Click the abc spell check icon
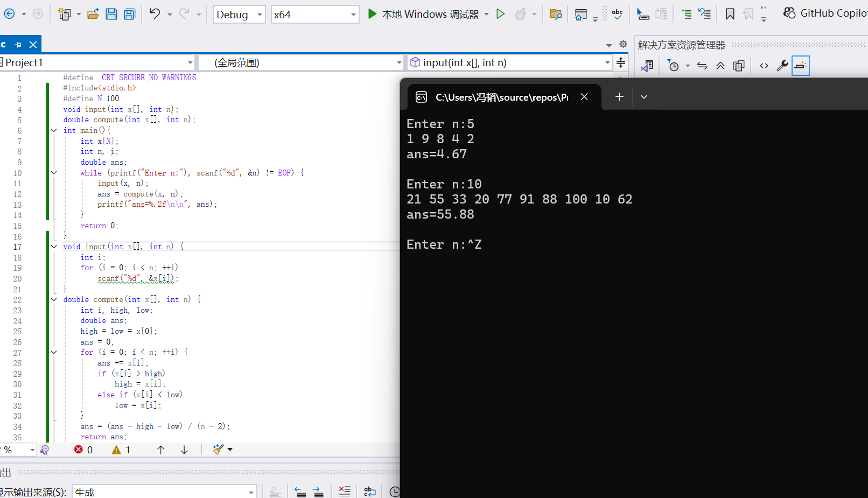The width and height of the screenshot is (868, 498). point(618,14)
